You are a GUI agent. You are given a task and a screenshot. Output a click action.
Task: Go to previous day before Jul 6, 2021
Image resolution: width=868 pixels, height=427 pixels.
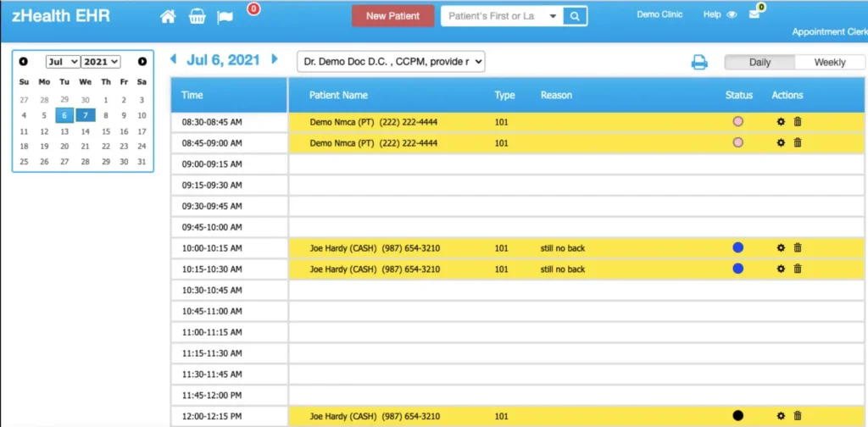pos(173,58)
